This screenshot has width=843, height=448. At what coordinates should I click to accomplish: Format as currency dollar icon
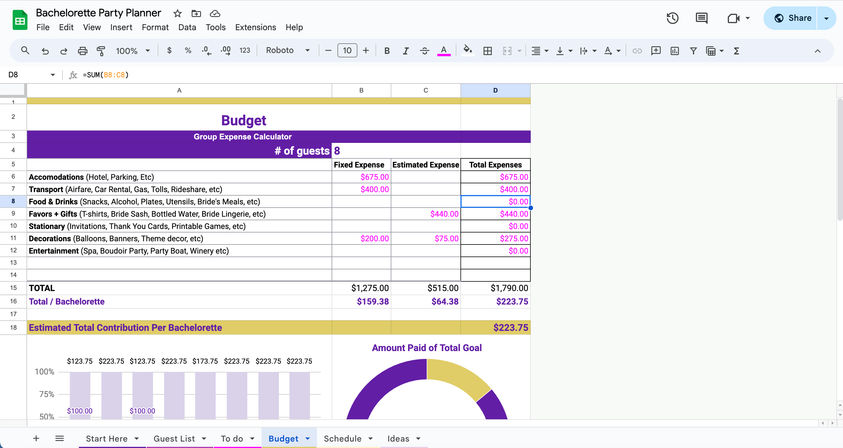[169, 51]
